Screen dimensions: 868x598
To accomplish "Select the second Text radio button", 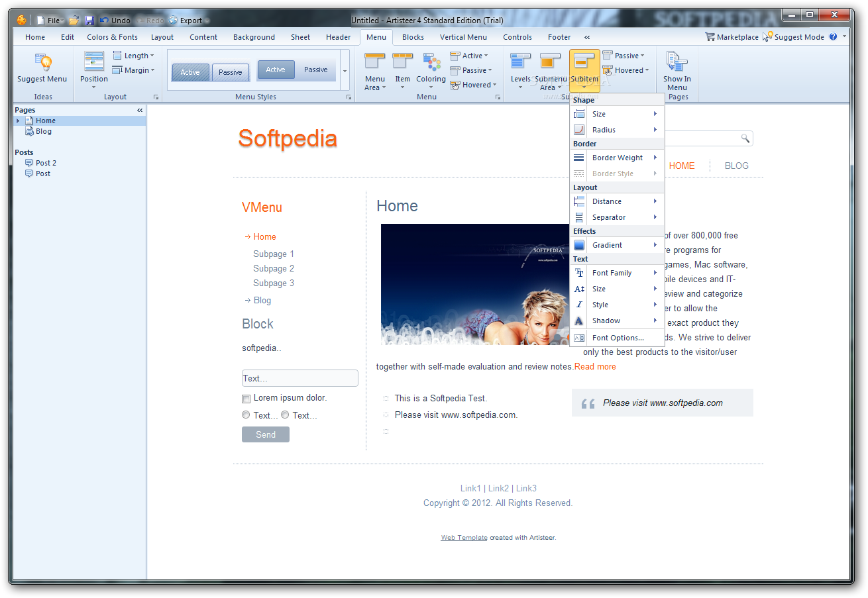I will click(x=285, y=415).
